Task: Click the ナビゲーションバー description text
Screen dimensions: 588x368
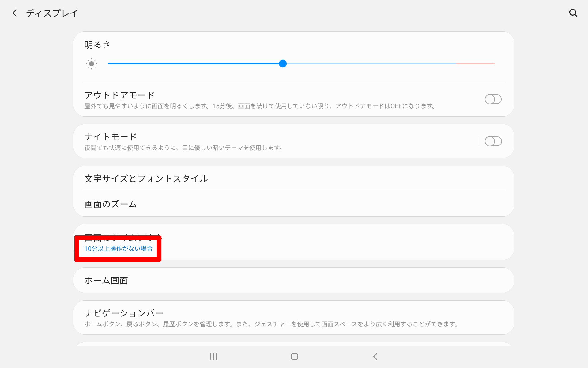Action: (x=271, y=324)
